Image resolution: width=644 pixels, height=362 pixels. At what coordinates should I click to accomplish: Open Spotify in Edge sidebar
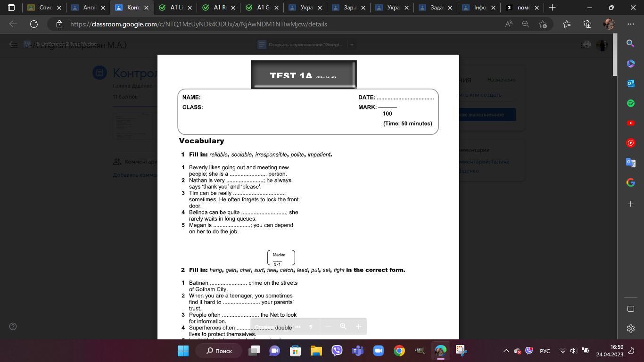coord(630,103)
